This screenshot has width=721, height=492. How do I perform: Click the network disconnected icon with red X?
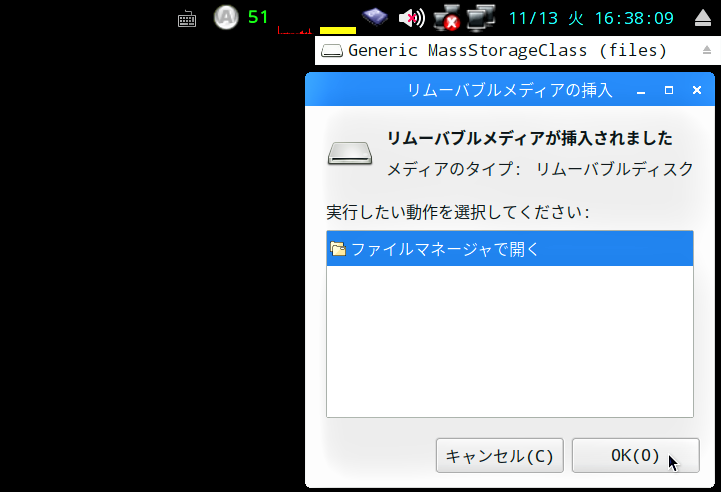[x=446, y=18]
